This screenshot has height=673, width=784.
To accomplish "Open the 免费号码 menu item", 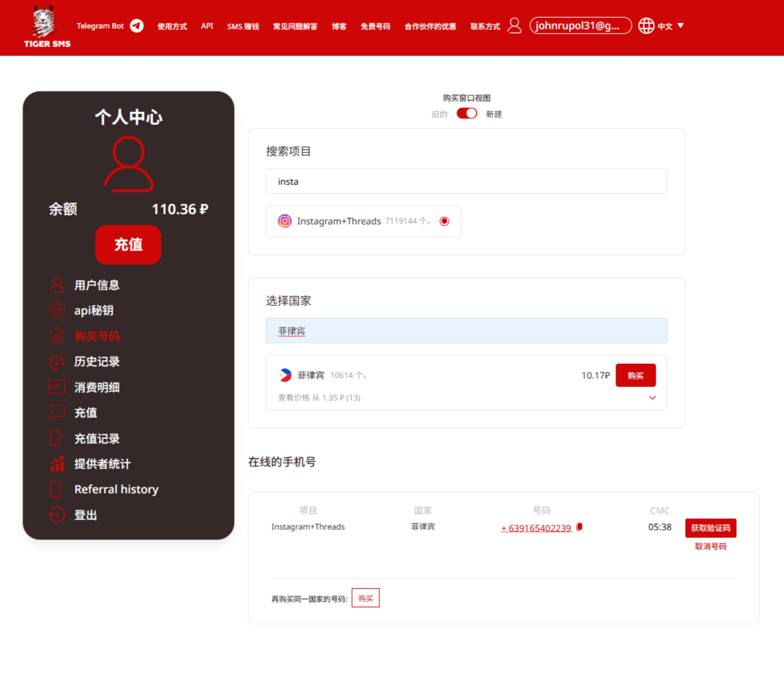I will [x=375, y=27].
